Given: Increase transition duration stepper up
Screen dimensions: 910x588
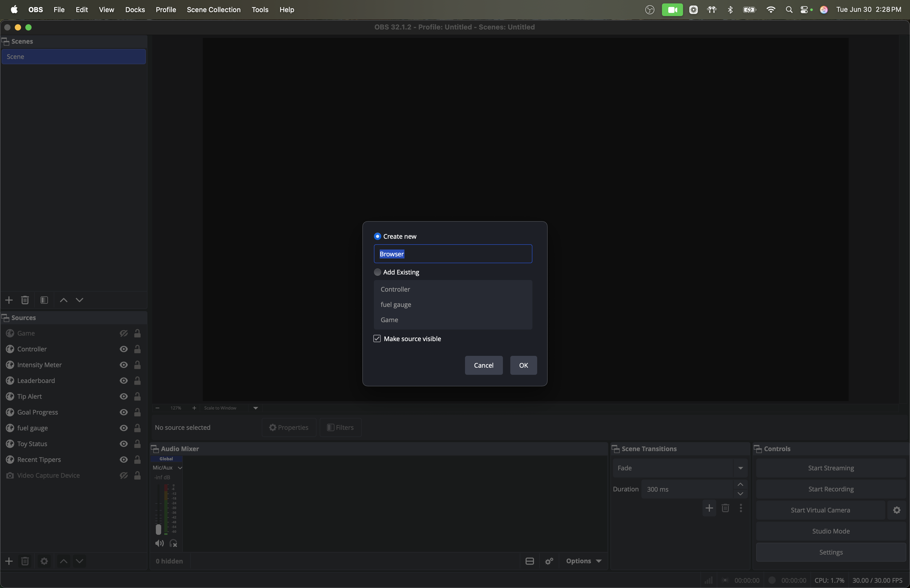Looking at the screenshot, I should click(740, 484).
